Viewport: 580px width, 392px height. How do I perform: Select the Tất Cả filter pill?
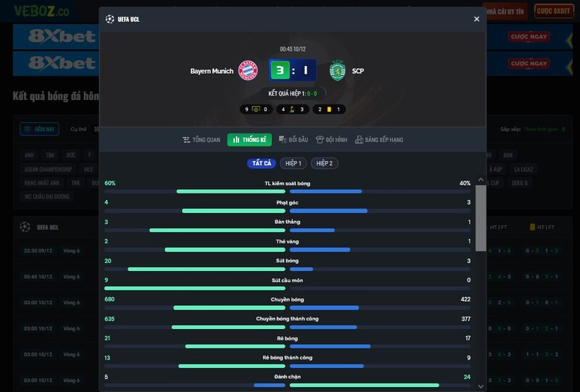[262, 164]
